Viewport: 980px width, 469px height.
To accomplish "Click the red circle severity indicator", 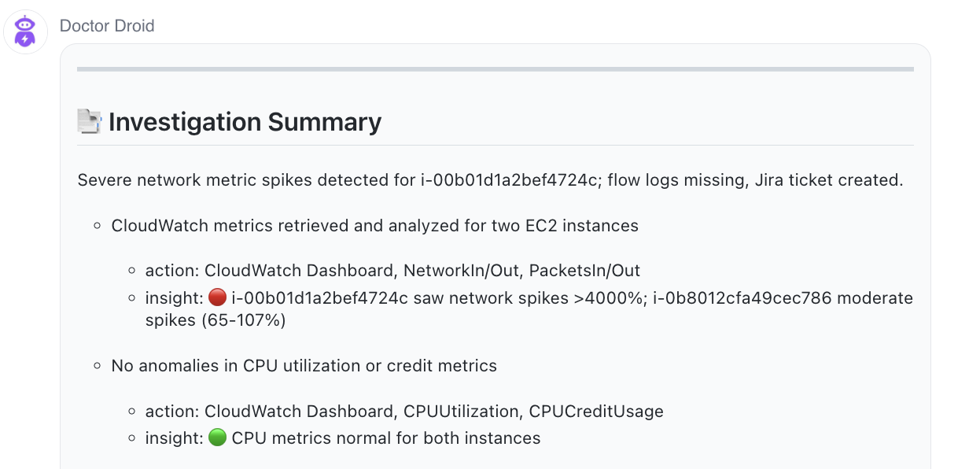I will [x=217, y=298].
